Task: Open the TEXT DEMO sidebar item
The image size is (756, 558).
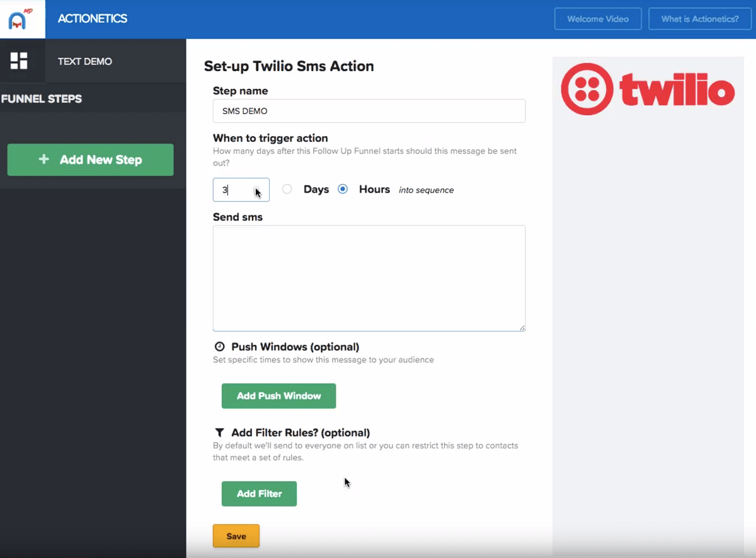Action: (x=85, y=62)
